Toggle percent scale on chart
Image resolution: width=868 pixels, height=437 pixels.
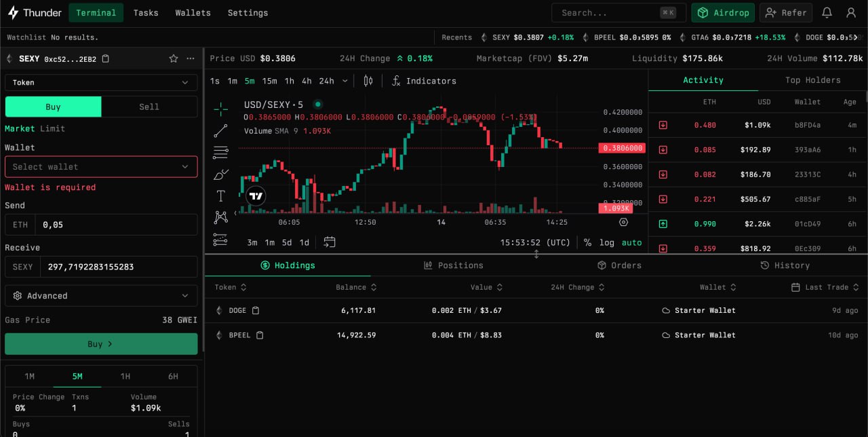pyautogui.click(x=587, y=242)
